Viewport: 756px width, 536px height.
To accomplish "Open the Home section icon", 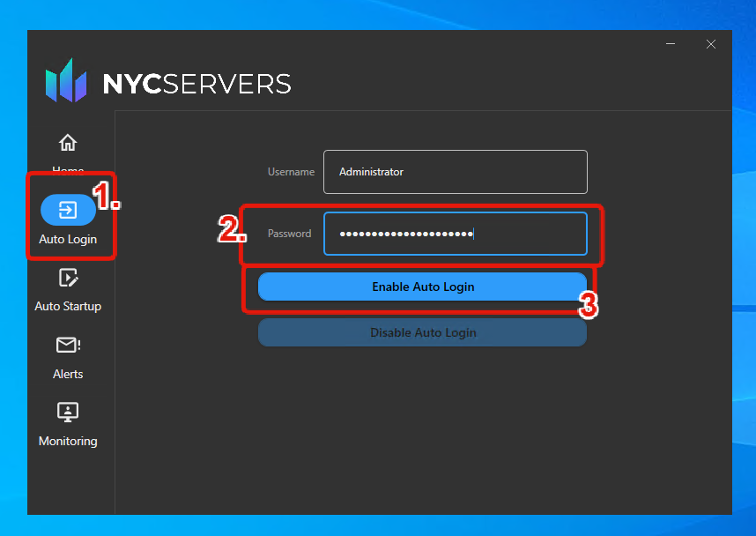I will pos(68,142).
